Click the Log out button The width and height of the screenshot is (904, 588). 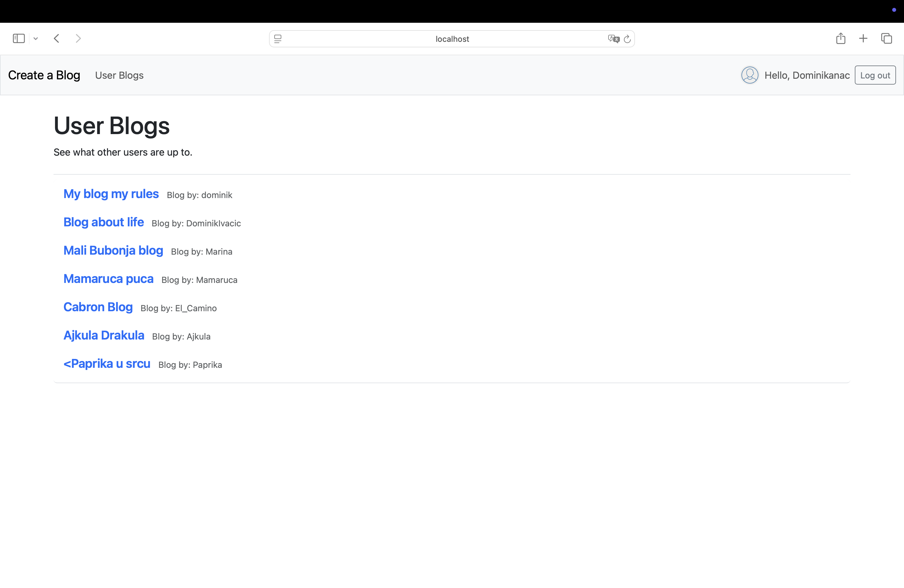point(875,75)
